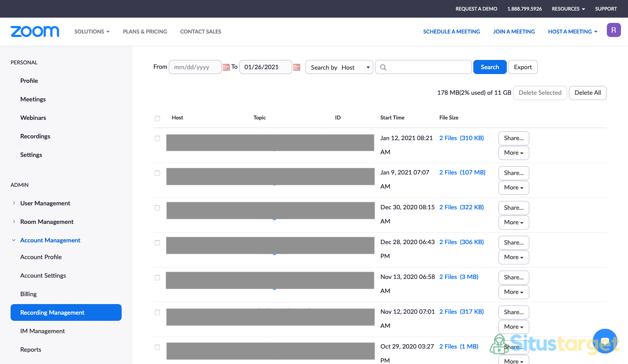Open the From date calendar icon
Screen dimensions: 628x364
tap(226, 67)
